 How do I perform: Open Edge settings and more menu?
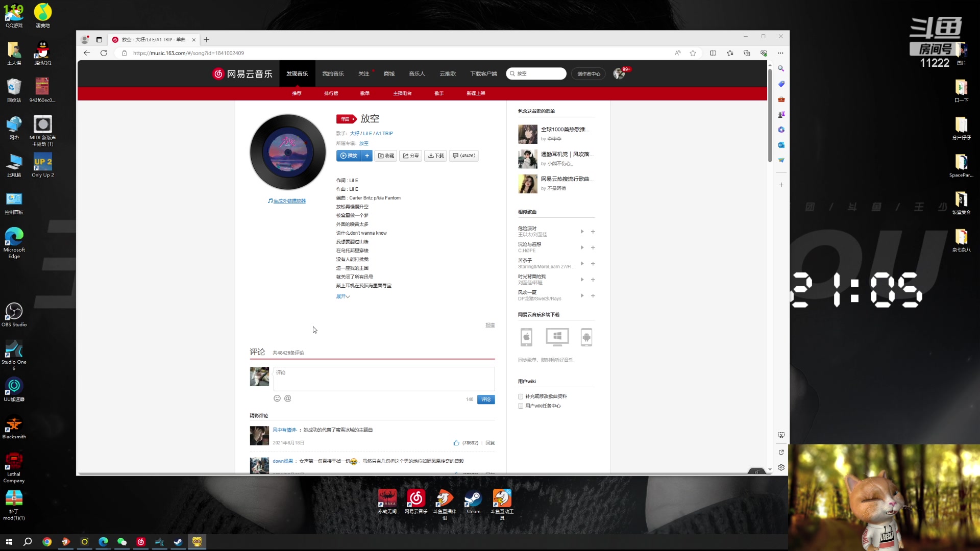click(780, 53)
